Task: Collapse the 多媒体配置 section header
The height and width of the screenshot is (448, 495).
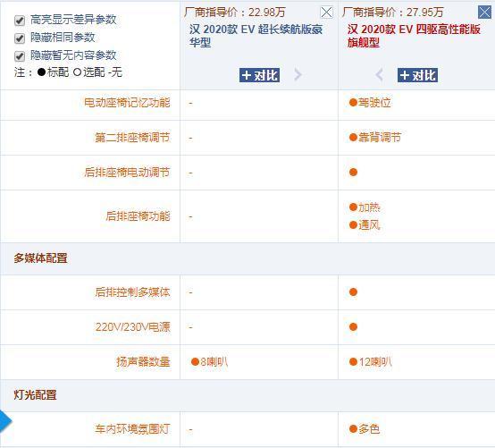Action: 40,258
